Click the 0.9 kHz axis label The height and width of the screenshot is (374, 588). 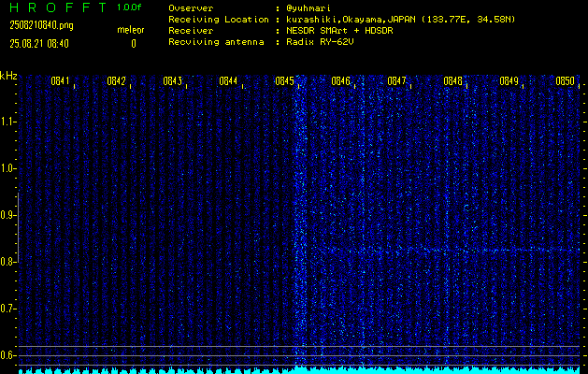coord(7,215)
